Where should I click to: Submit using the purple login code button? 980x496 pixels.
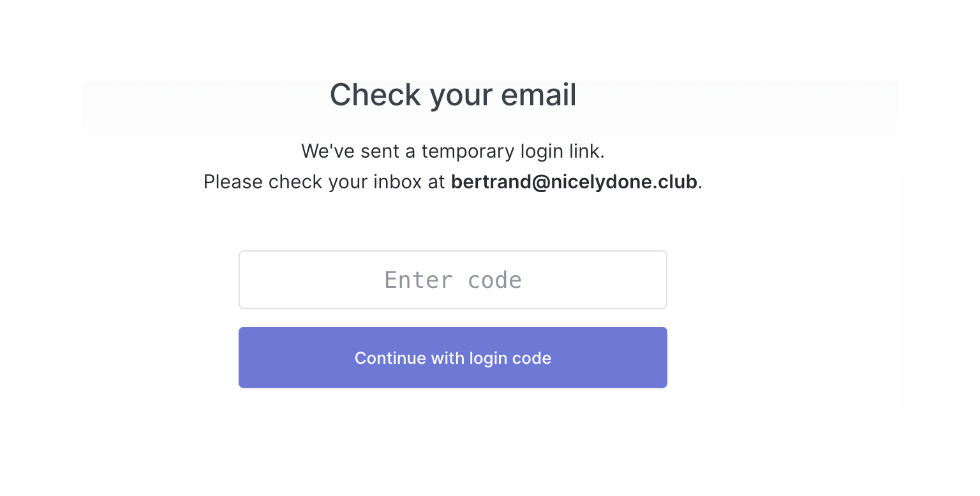pyautogui.click(x=452, y=357)
